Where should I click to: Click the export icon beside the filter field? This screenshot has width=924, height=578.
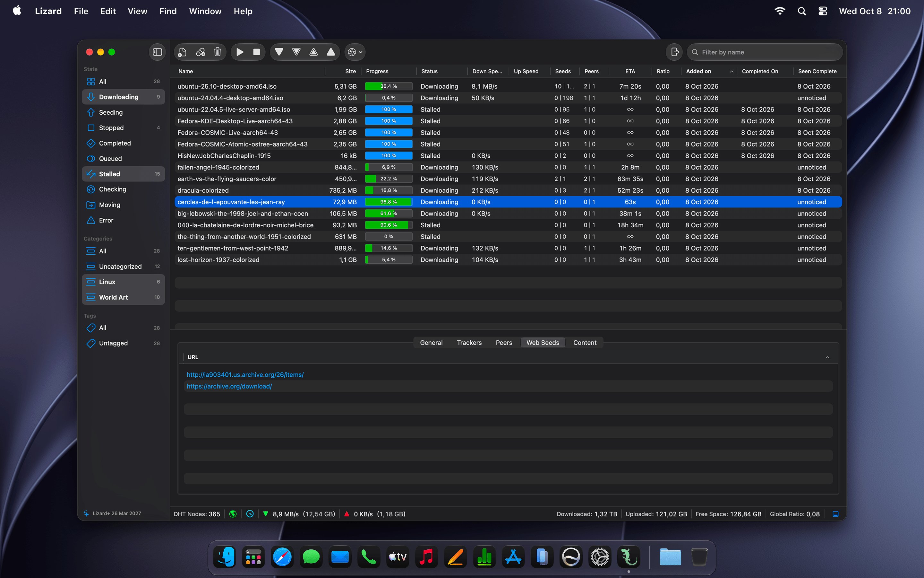675,52
